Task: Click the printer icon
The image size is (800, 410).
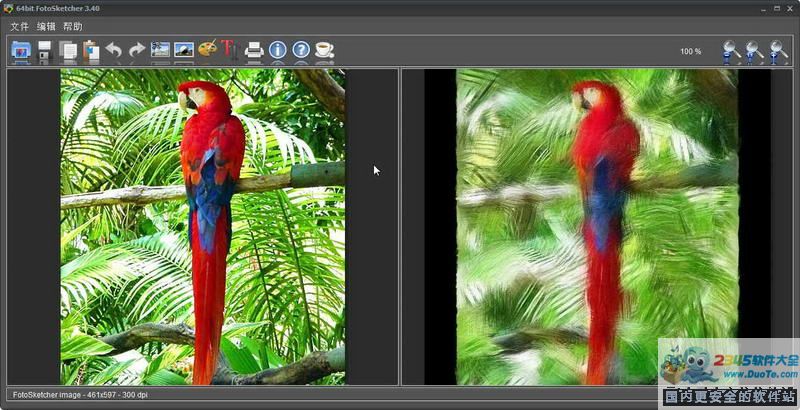Action: [x=254, y=50]
